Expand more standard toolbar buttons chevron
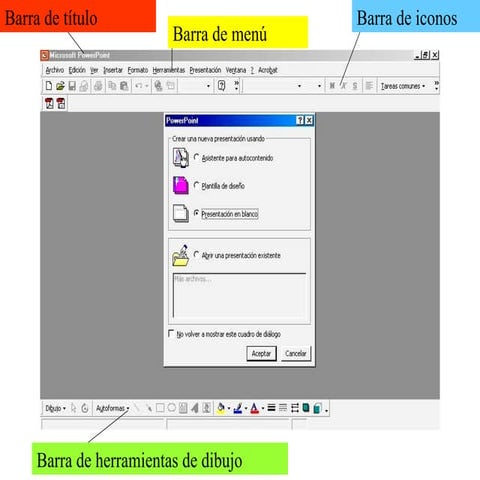Screen dimensions: 480x480 point(237,86)
